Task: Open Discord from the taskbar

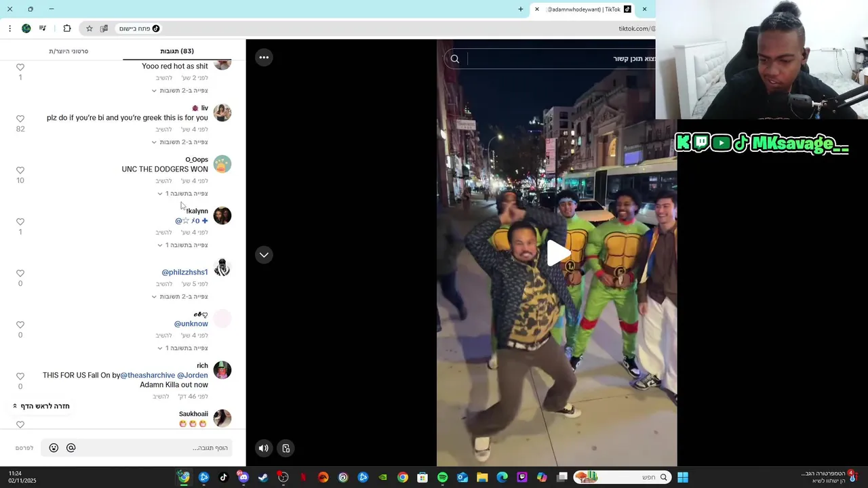Action: 243,478
